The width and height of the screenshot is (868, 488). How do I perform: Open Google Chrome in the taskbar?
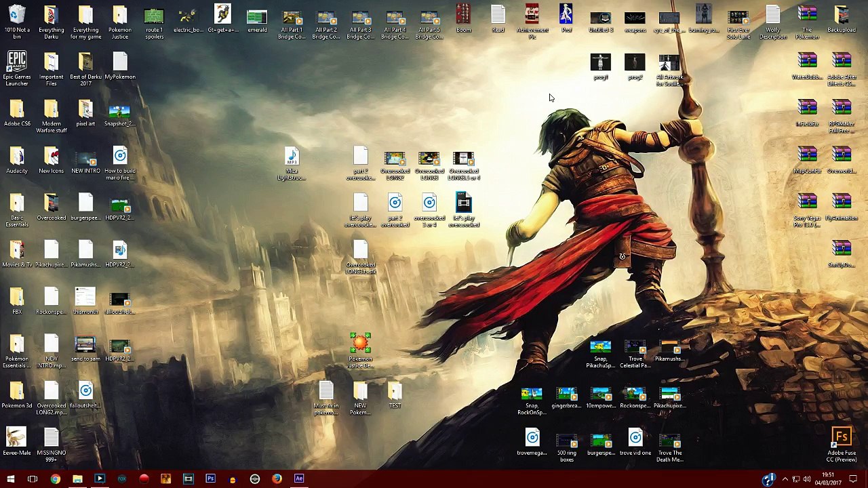55,479
